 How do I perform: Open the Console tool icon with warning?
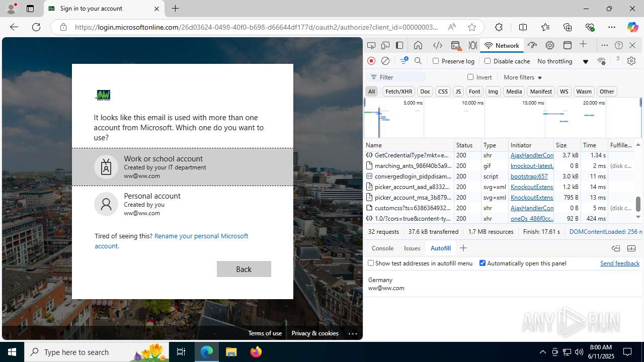(x=456, y=45)
